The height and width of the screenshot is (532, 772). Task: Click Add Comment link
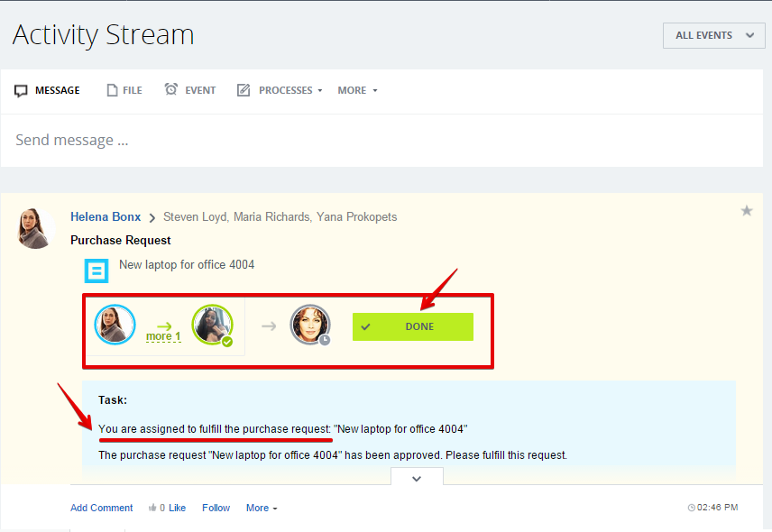tap(101, 508)
